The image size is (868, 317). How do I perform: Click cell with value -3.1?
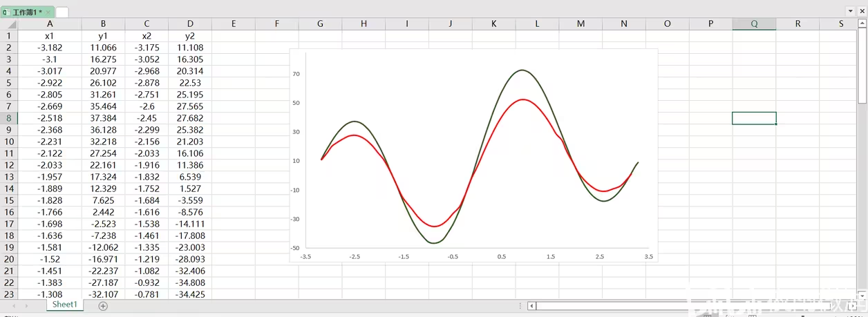49,59
